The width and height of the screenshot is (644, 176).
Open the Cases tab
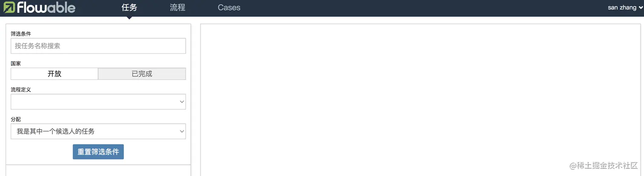(229, 8)
